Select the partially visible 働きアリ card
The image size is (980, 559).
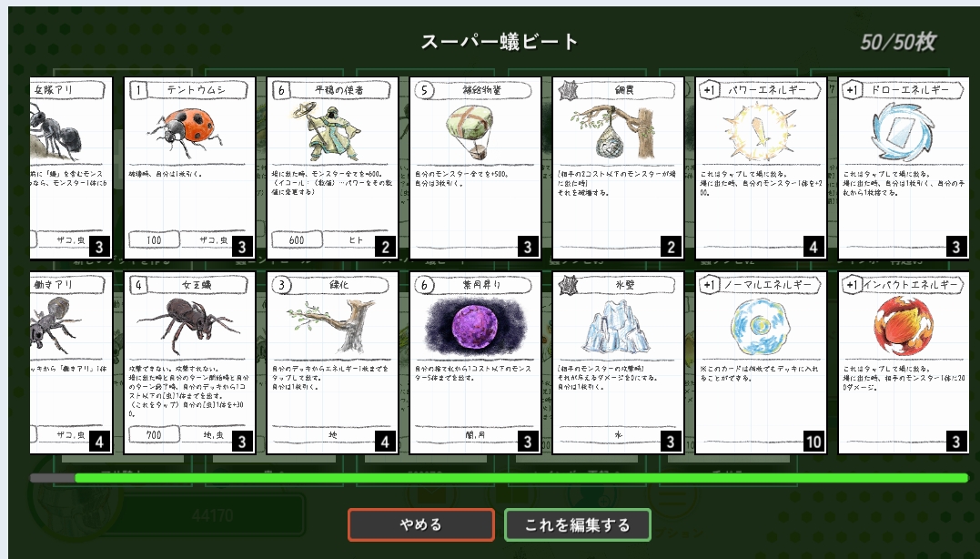coord(71,362)
